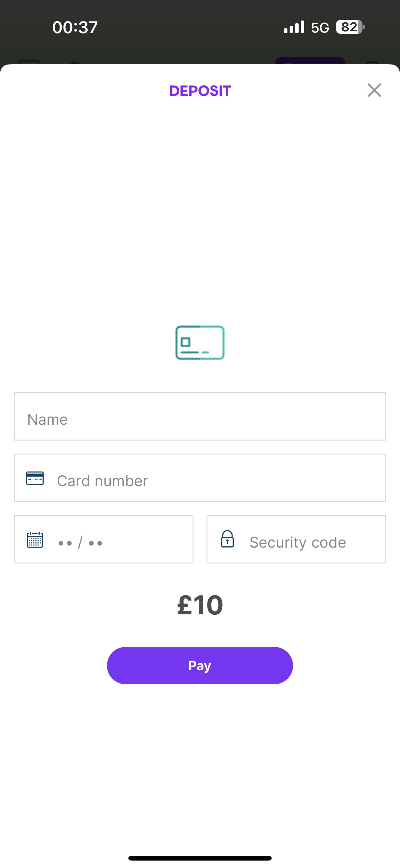Viewport: 400px width, 868px height.
Task: Tap the home indicator bar at the bottom
Action: (x=200, y=857)
